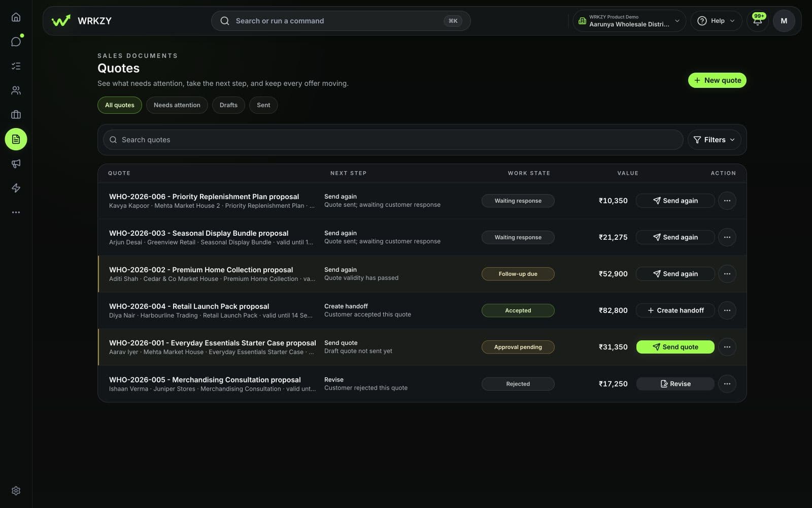Viewport: 812px width, 508px height.
Task: Open the task checklist sidebar icon
Action: click(x=16, y=66)
